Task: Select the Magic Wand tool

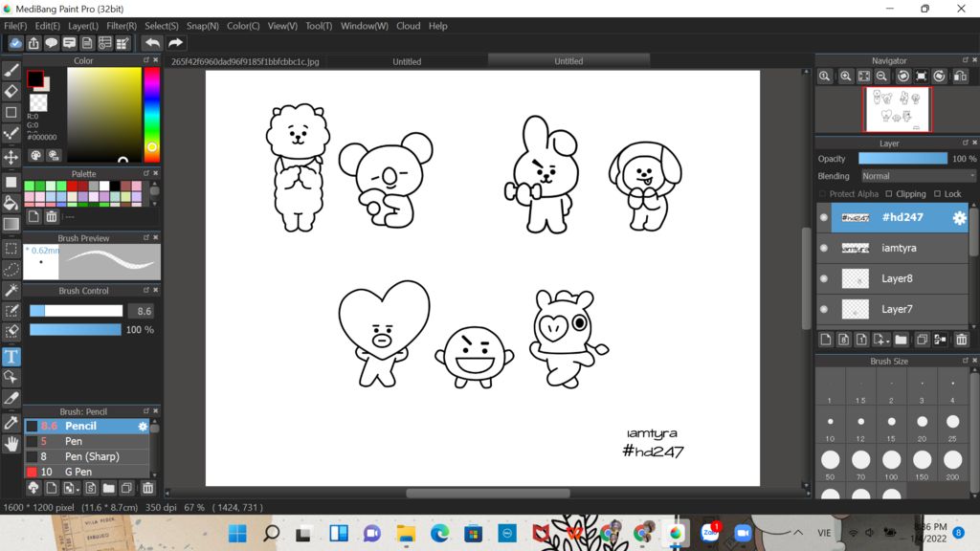Action: (x=11, y=290)
